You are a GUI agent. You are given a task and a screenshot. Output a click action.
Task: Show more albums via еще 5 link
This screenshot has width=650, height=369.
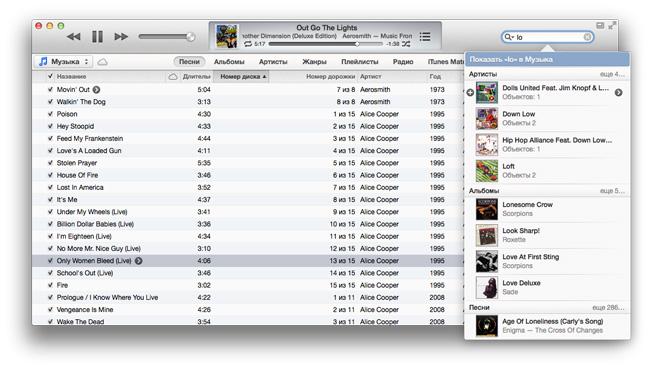coord(611,191)
